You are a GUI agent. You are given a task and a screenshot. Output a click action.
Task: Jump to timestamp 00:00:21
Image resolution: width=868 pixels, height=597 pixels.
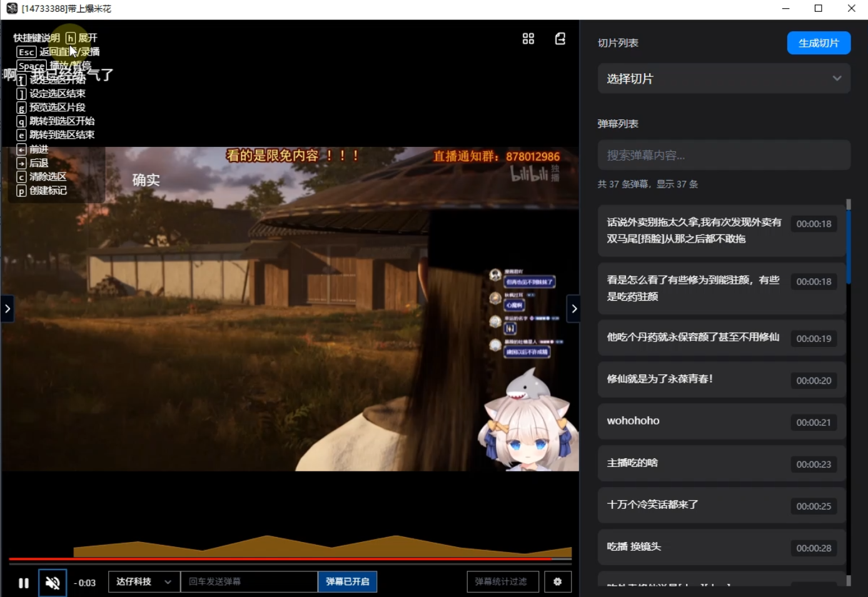point(814,423)
